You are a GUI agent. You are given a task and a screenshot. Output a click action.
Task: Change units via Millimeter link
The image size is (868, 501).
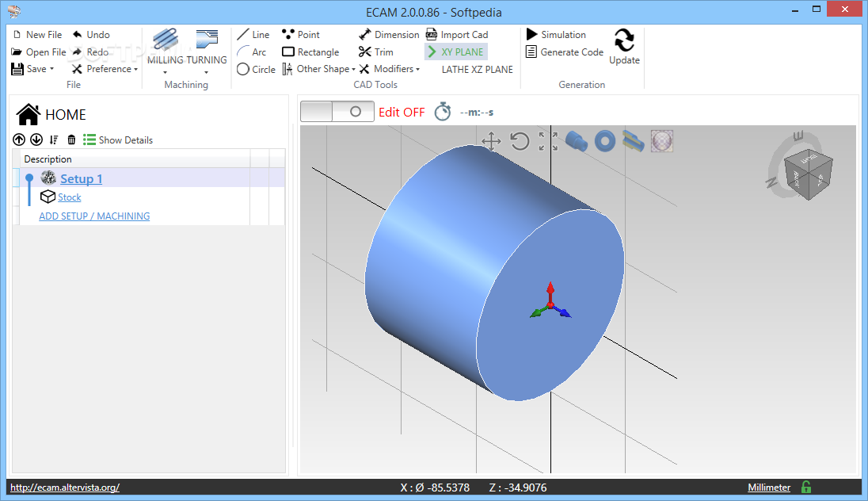[769, 488]
